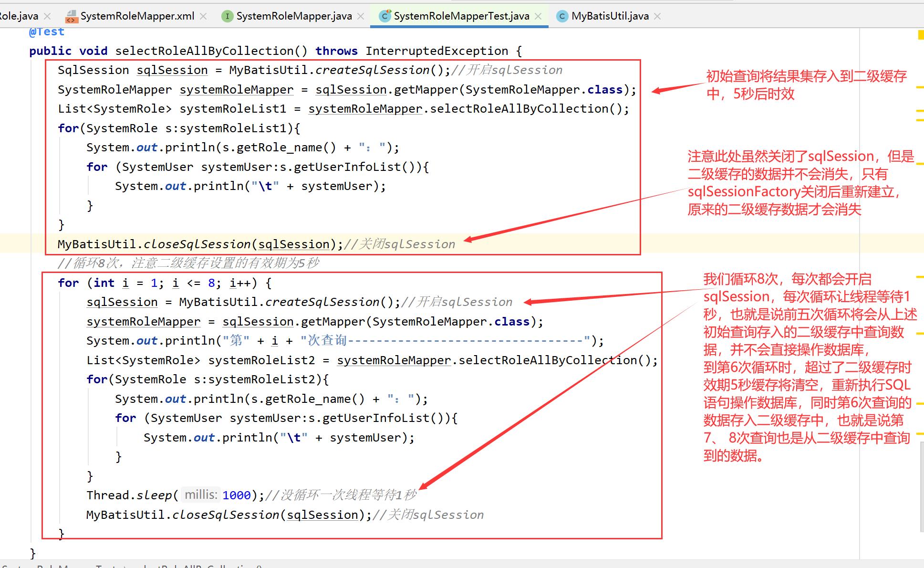Click the XML file icon on SystemRoleMapper.xml tab
Viewport: 924px width, 568px height.
72,17
